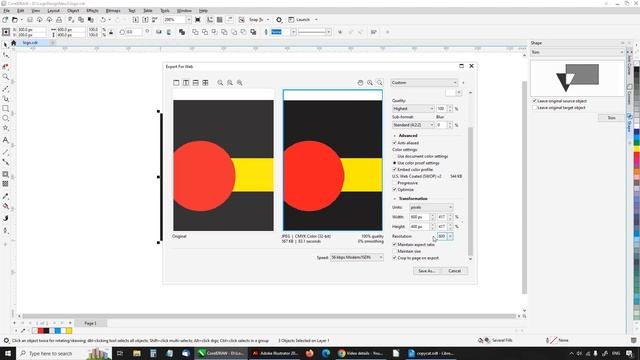Switch to the Page 1 tab
Screen dimensions: 640x360
click(91, 323)
